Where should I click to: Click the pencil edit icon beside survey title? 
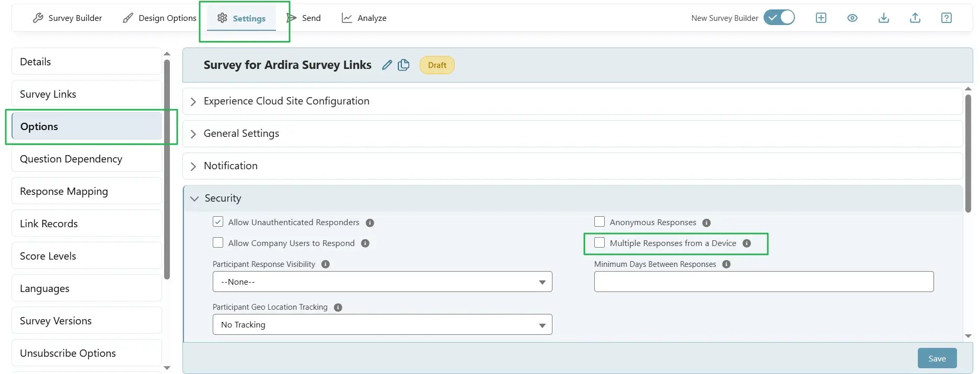click(387, 65)
